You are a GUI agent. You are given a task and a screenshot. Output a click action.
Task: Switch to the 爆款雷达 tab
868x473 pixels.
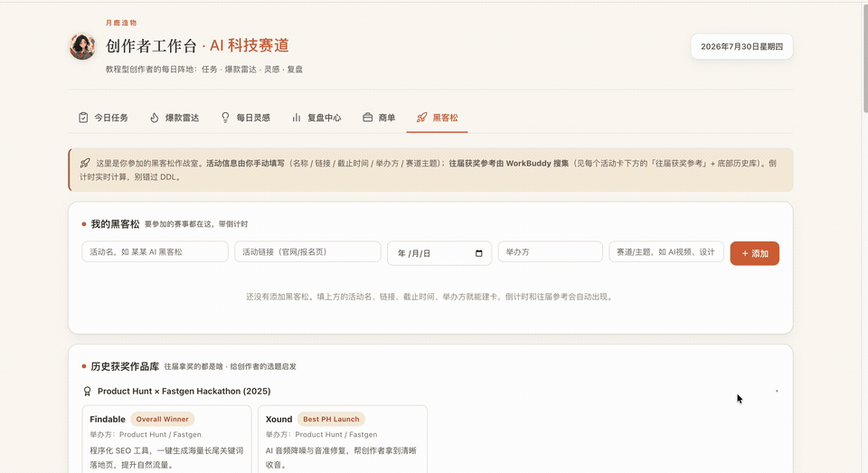coord(175,118)
